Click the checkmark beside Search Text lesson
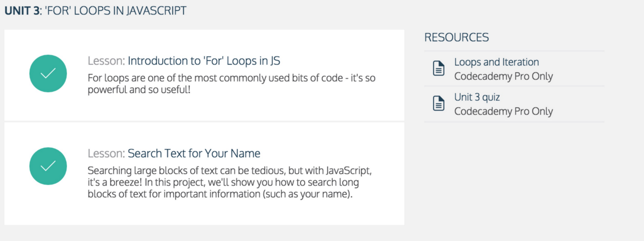The height and width of the screenshot is (241, 644). point(48,166)
